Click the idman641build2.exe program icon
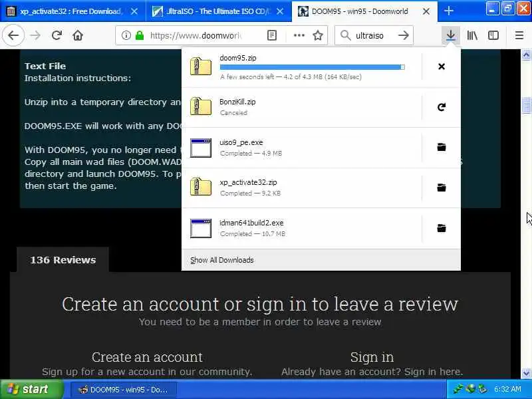Viewport: 532px width, 399px height. click(201, 228)
